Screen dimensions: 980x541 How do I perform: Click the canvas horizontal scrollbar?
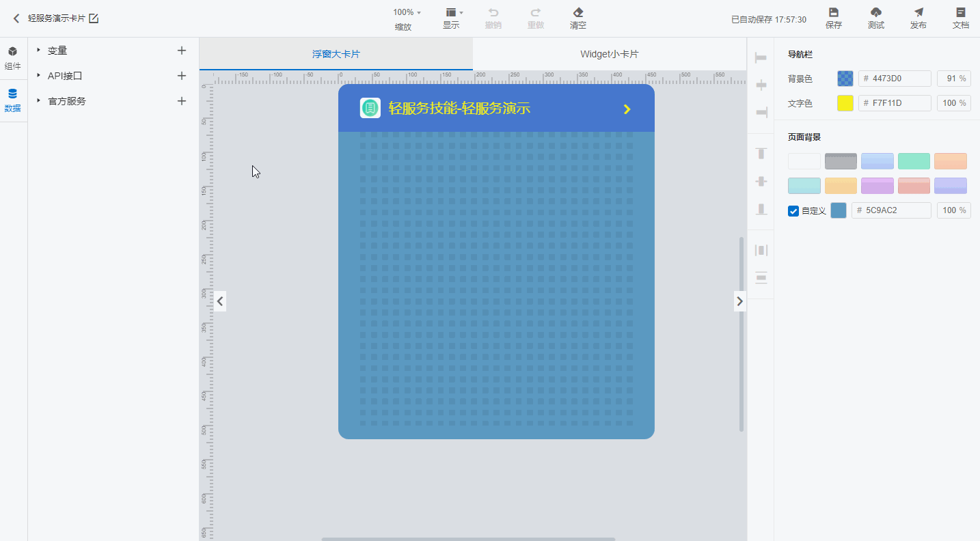(469, 539)
